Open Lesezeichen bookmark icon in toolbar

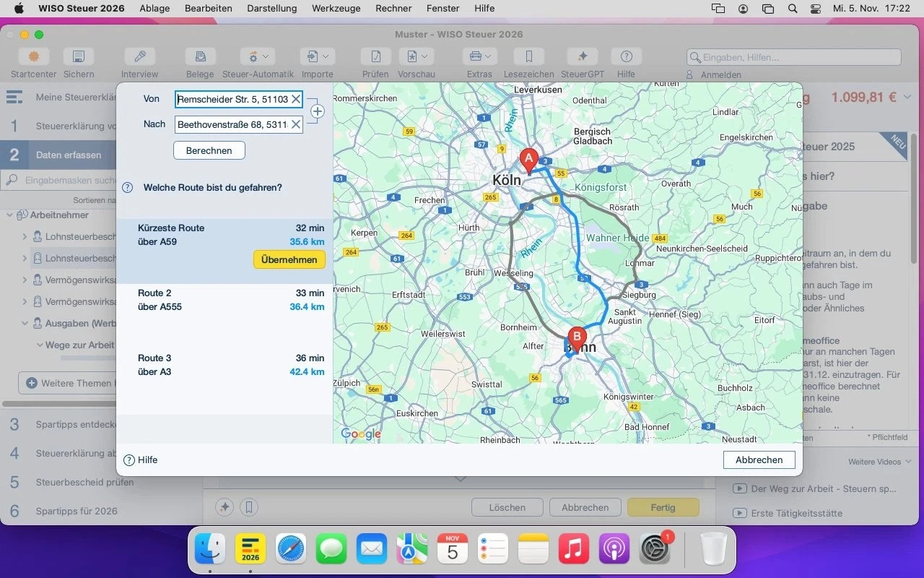[528, 57]
